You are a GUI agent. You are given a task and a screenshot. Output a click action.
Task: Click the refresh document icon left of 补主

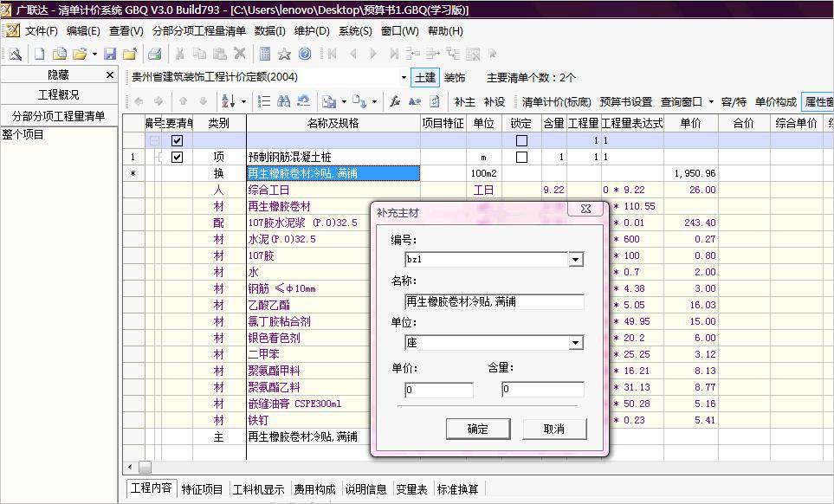(x=435, y=101)
